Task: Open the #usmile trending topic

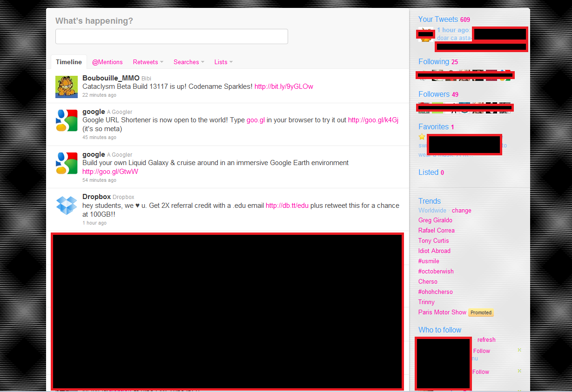Action: tap(428, 261)
